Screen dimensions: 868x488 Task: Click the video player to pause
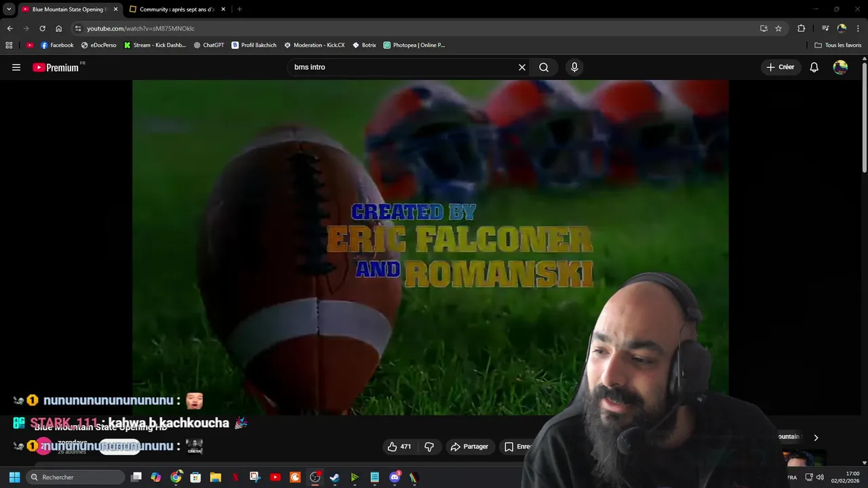(431, 247)
